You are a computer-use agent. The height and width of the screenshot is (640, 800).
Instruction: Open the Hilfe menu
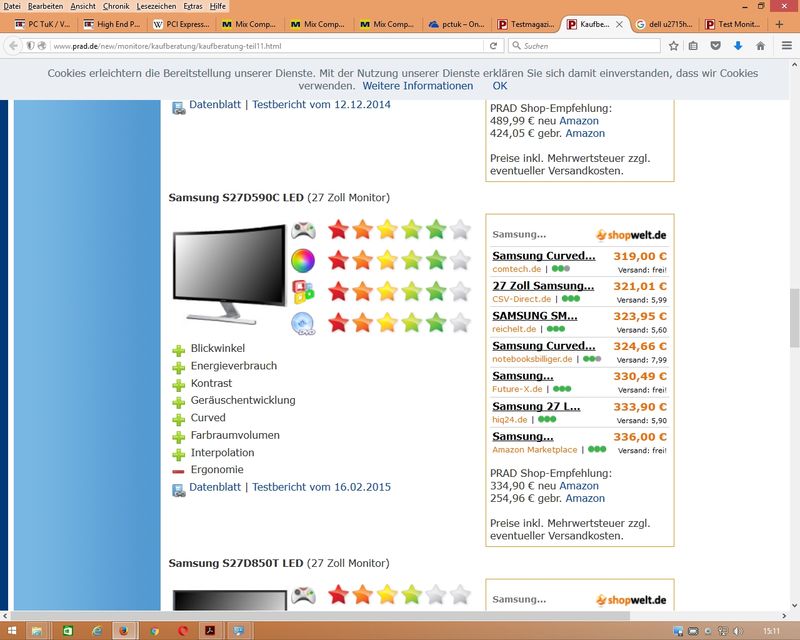(217, 6)
